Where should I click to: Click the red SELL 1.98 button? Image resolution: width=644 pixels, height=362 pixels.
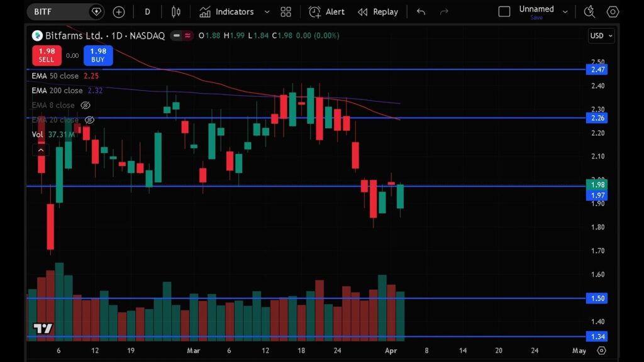coord(47,55)
